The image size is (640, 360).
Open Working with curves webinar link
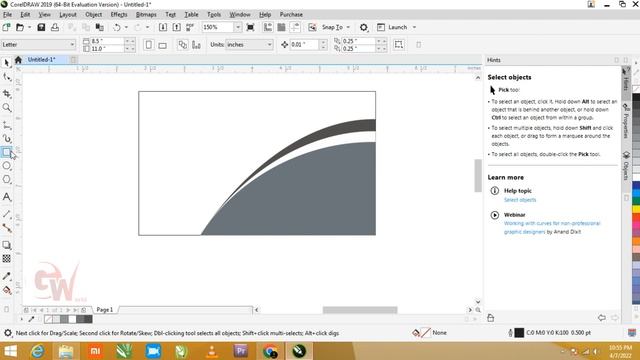coord(552,227)
